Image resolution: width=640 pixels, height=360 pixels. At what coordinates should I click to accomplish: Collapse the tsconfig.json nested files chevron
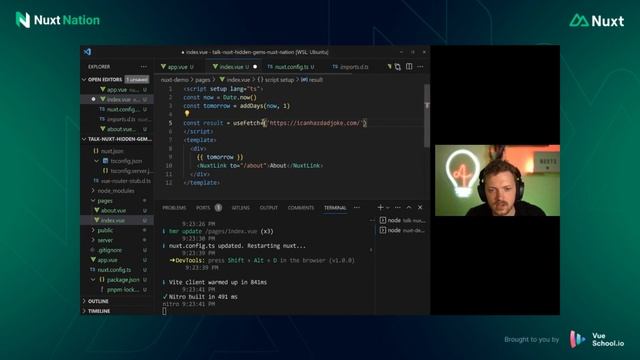[x=97, y=161]
